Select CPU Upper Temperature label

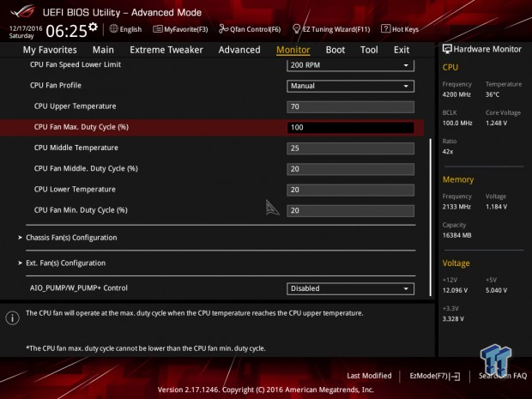pyautogui.click(x=75, y=106)
